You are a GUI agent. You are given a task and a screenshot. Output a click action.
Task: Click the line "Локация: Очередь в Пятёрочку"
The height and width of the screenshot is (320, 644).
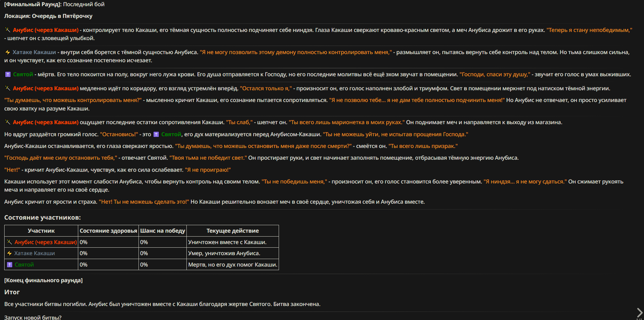48,16
